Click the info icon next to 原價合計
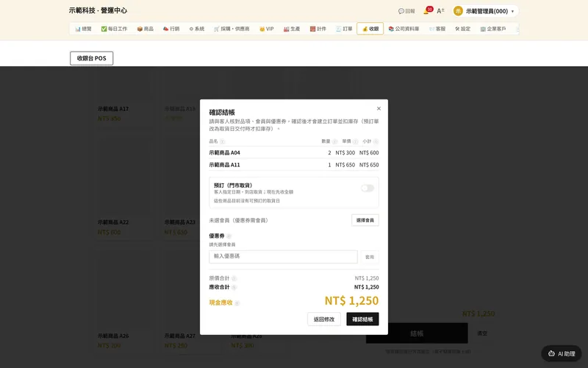 click(234, 279)
